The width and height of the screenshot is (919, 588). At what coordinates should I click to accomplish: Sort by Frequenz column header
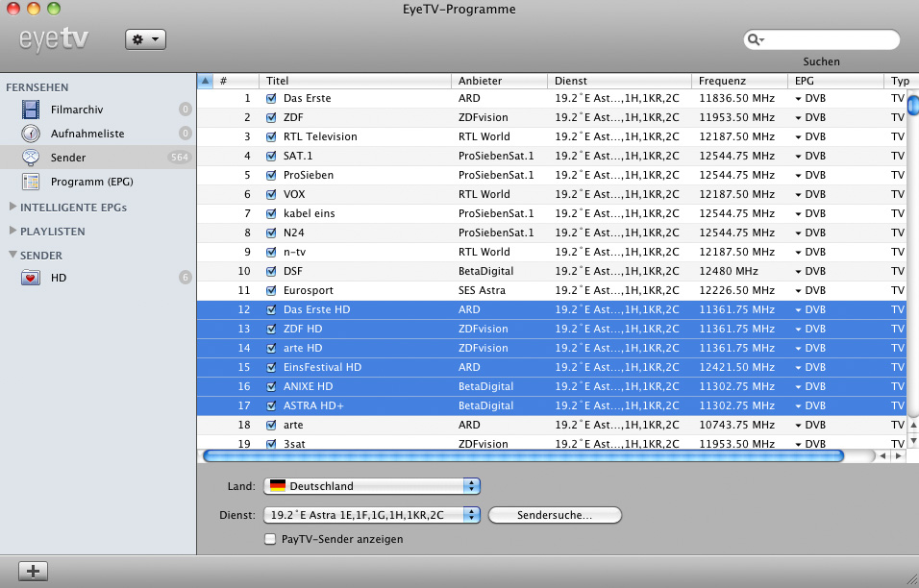click(x=739, y=81)
